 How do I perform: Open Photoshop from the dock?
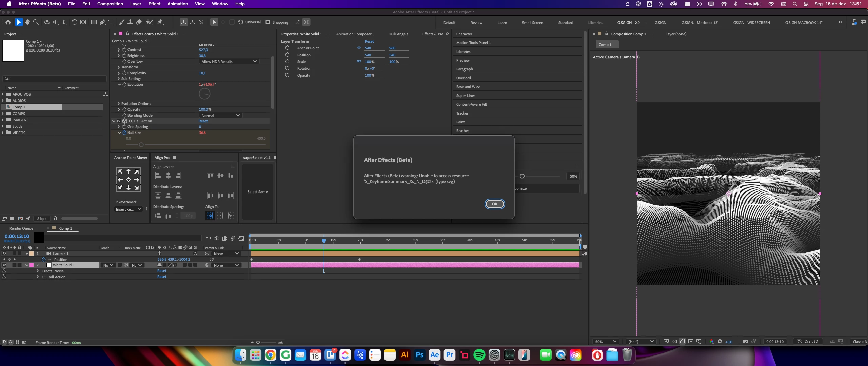419,355
